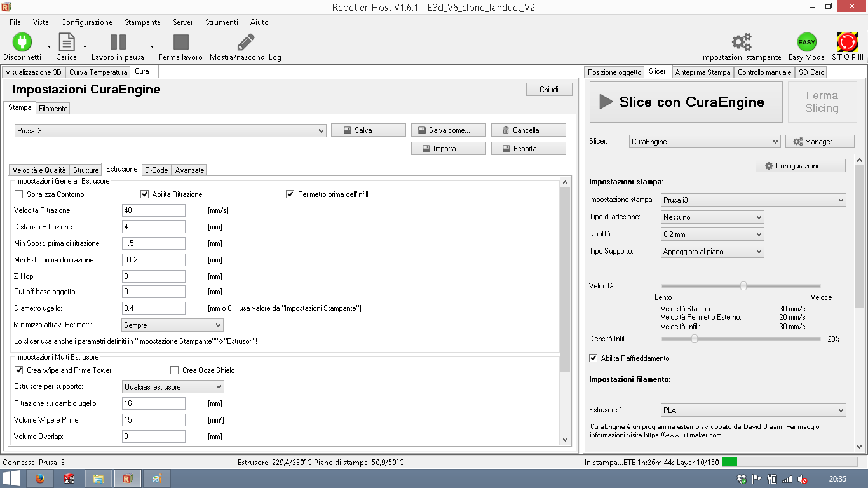This screenshot has height=488, width=868.
Task: Click the Densità Infill slider
Action: tap(741, 339)
